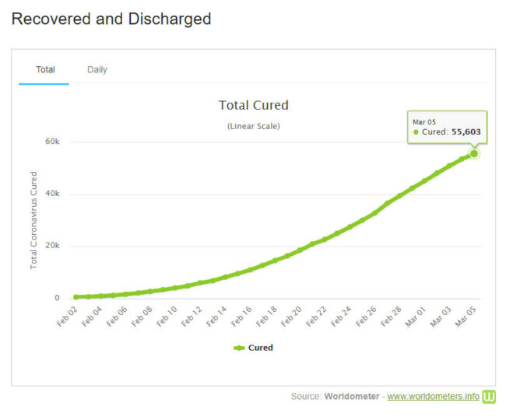This screenshot has height=420, width=506.
Task: Click the Feb 02 x-axis label
Action: [69, 316]
